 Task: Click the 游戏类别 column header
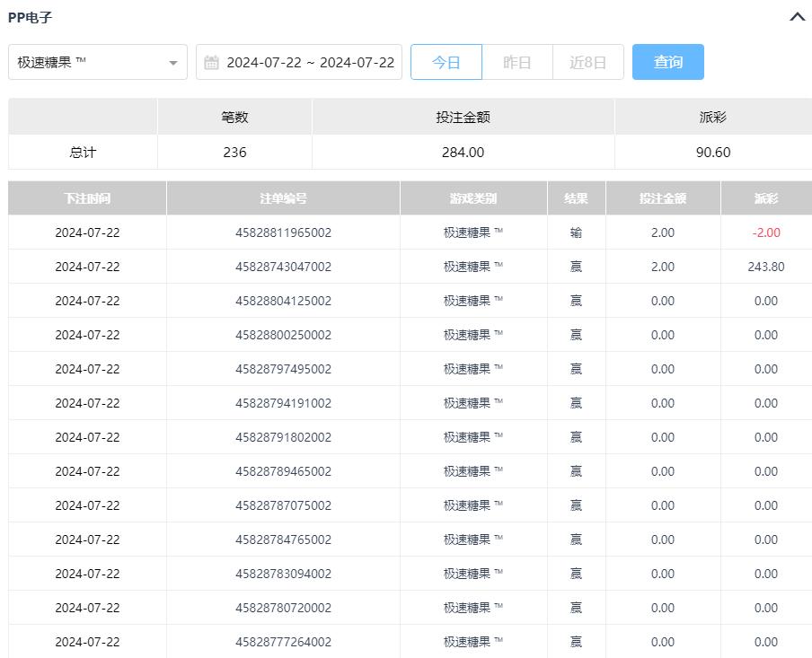coord(473,198)
